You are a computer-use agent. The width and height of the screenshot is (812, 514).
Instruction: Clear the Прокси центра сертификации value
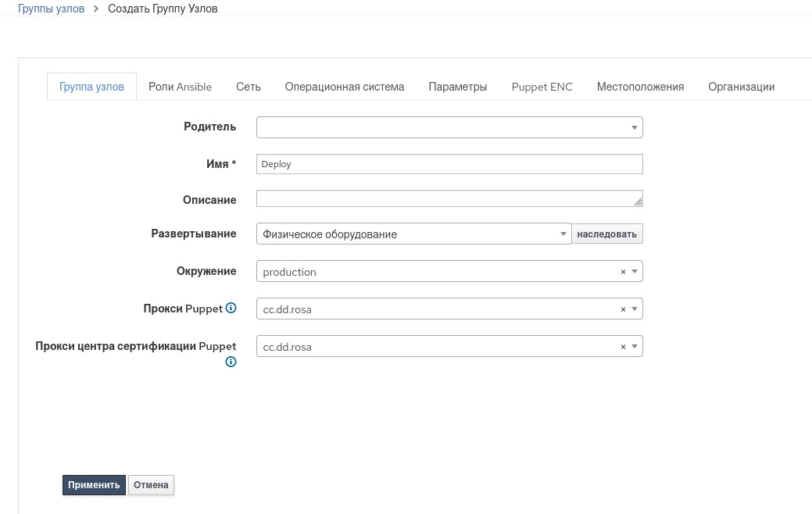pyautogui.click(x=623, y=347)
